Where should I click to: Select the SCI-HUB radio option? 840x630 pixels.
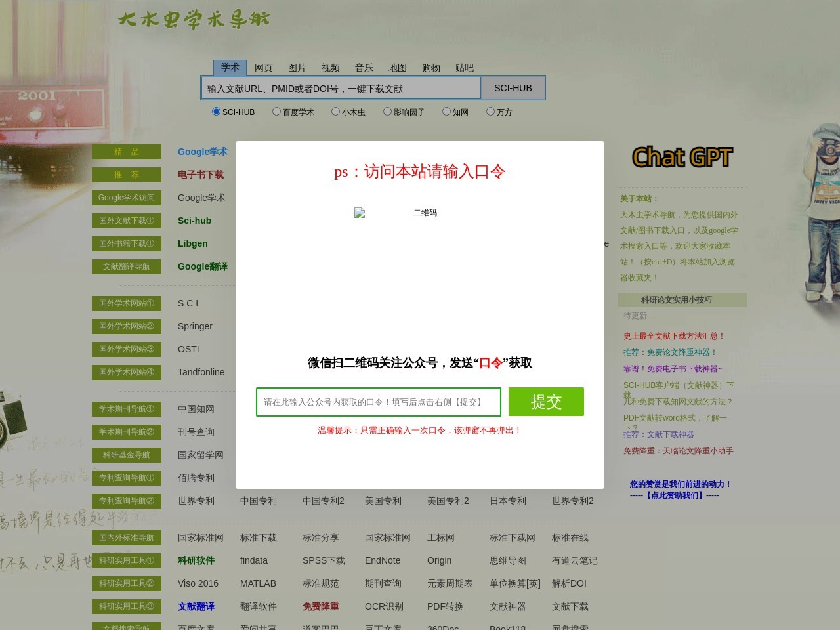tap(216, 112)
